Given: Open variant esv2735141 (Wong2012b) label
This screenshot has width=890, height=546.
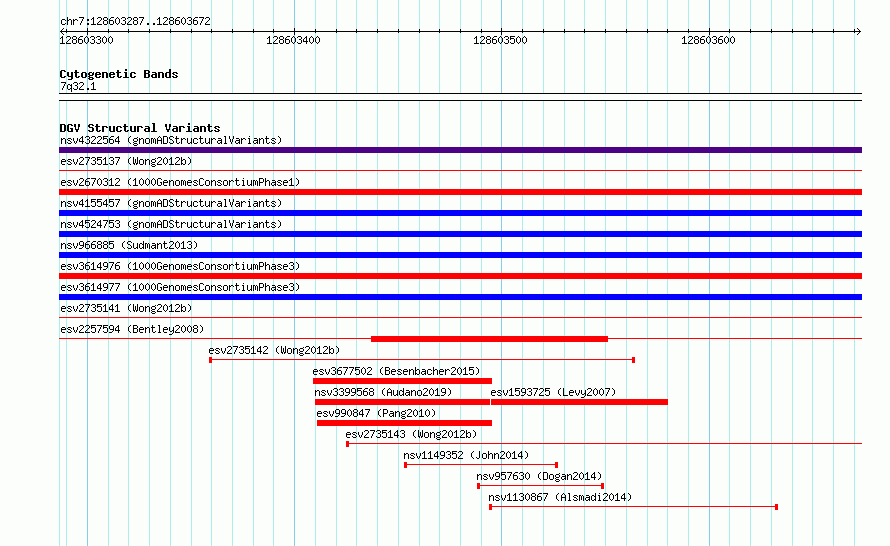Looking at the screenshot, I should pyautogui.click(x=126, y=308).
